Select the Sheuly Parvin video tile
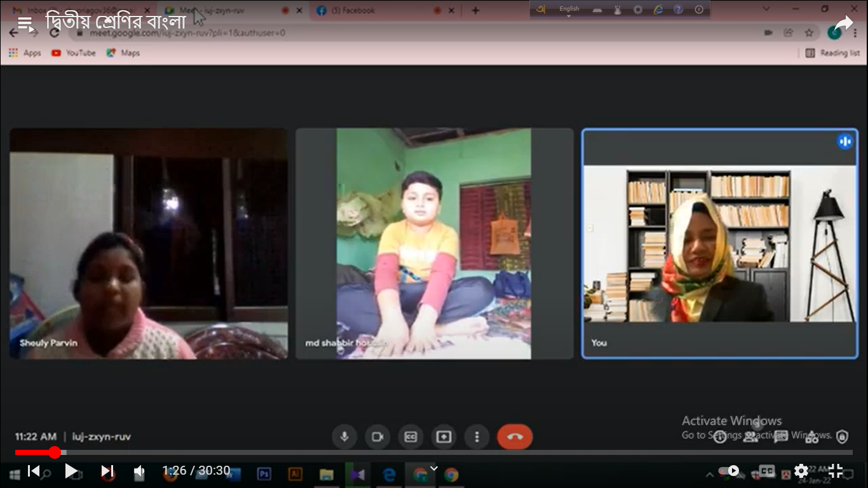Screen dimensions: 868x488 coord(149,244)
